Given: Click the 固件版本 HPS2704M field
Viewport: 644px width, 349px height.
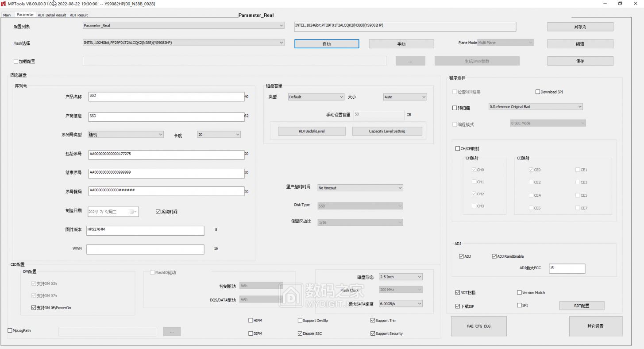Looking at the screenshot, I should pos(145,231).
